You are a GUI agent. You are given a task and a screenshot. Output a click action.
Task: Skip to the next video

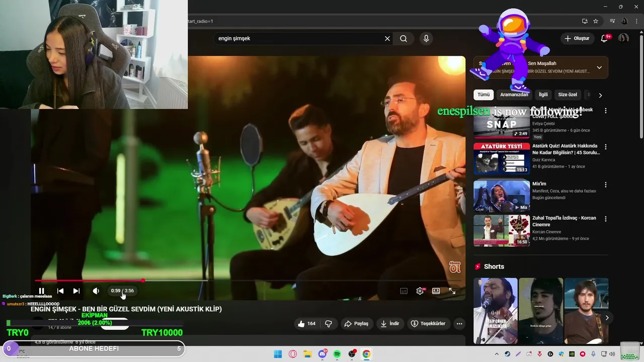76,291
